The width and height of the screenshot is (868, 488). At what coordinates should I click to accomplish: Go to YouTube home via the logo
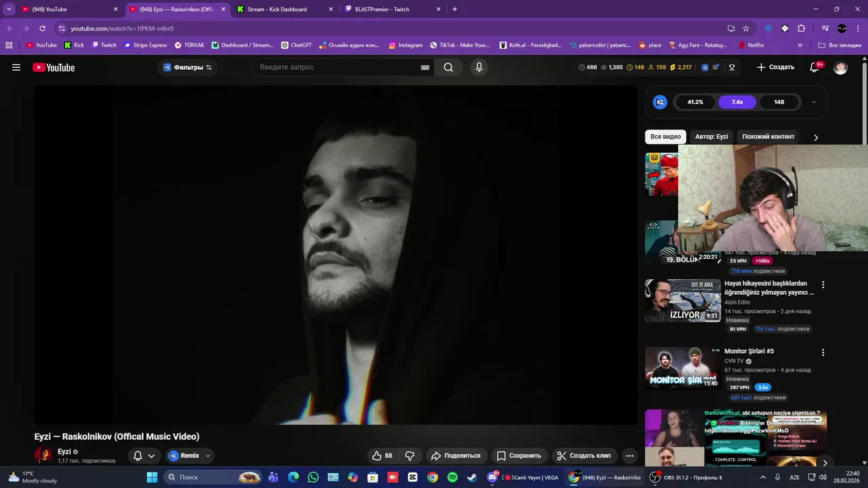pos(54,67)
